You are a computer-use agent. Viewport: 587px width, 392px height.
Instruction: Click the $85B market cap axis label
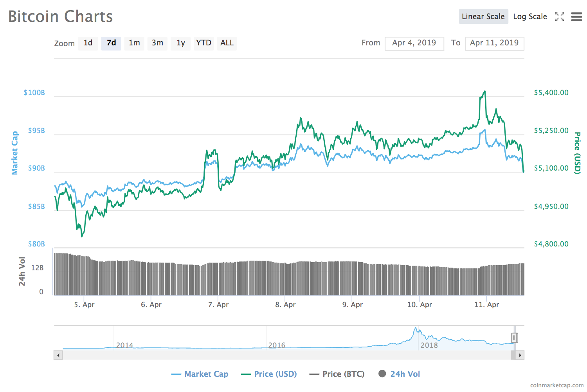36,207
